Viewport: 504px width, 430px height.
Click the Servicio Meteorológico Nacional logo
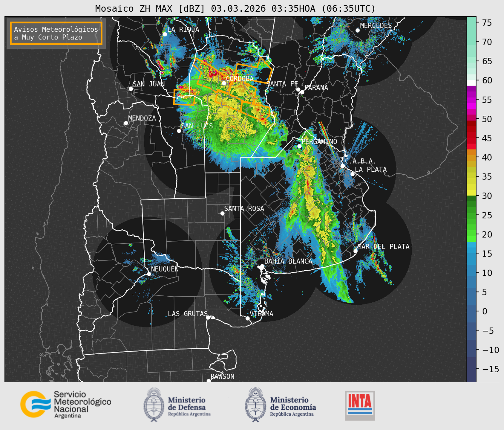(65, 404)
